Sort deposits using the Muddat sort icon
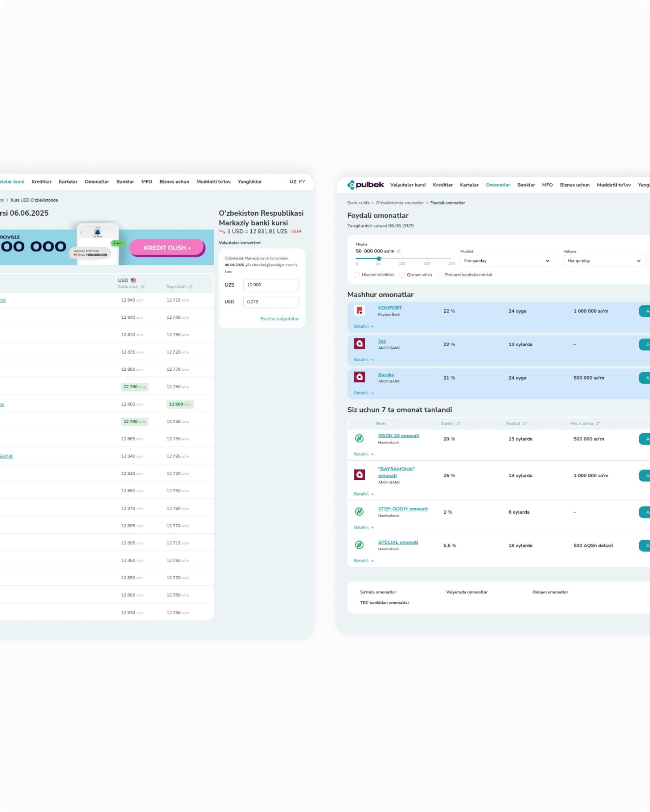Screen dimensions: 650x812 tap(524, 423)
